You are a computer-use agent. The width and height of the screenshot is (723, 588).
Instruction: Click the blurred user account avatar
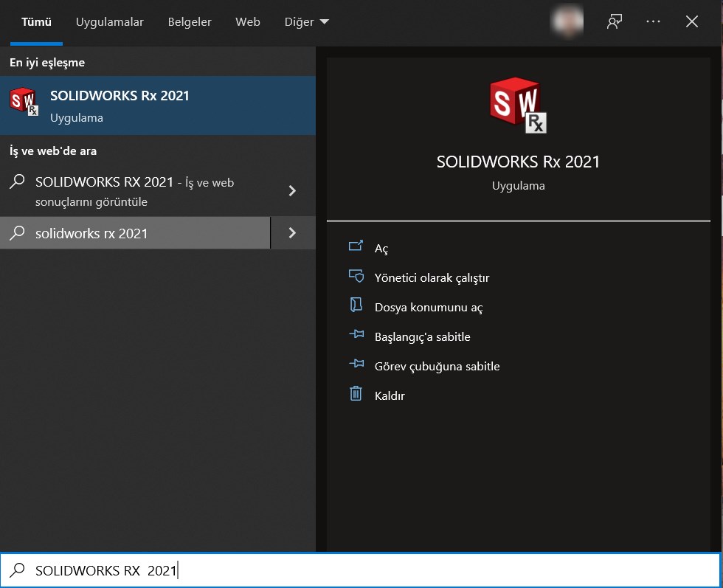[x=567, y=21]
